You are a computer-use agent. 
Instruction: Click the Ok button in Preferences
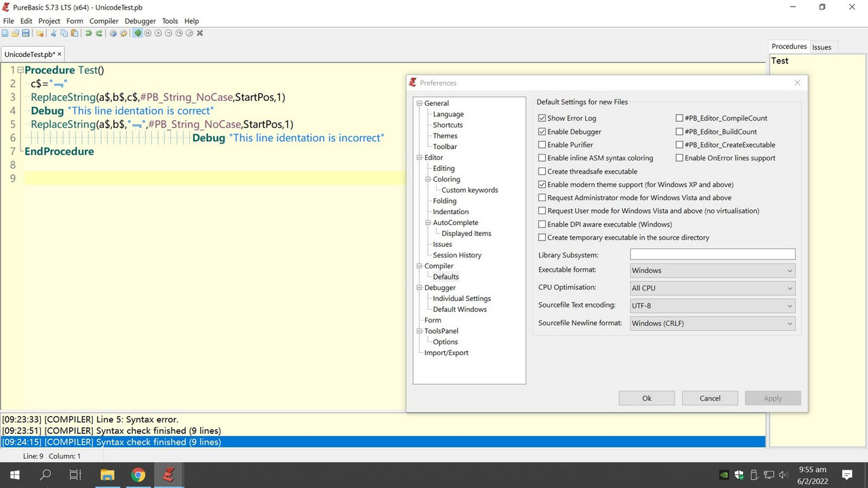click(x=646, y=399)
